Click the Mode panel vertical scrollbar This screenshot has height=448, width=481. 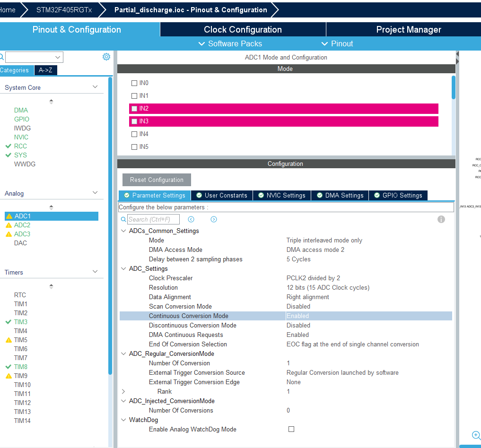[453, 87]
